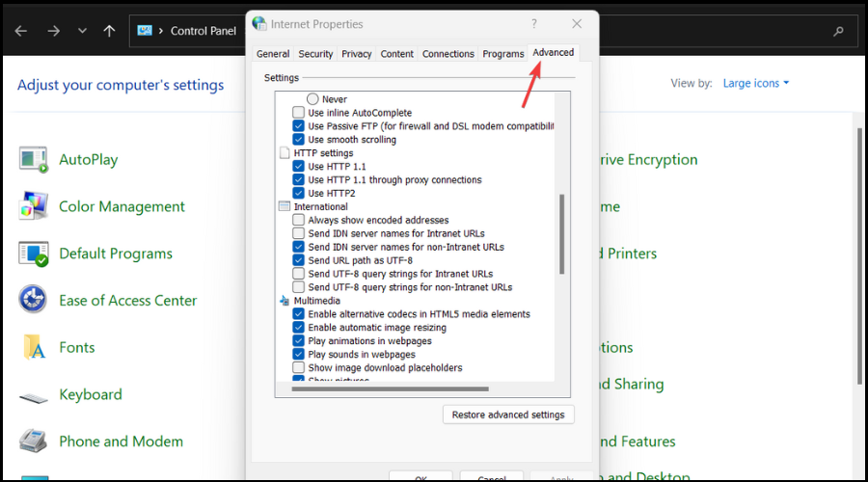Switch to the General tab
The image size is (868, 482).
[x=273, y=54]
